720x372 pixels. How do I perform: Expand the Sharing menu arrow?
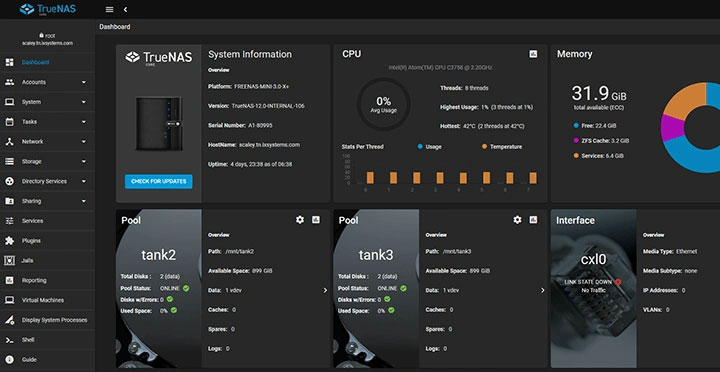(84, 201)
